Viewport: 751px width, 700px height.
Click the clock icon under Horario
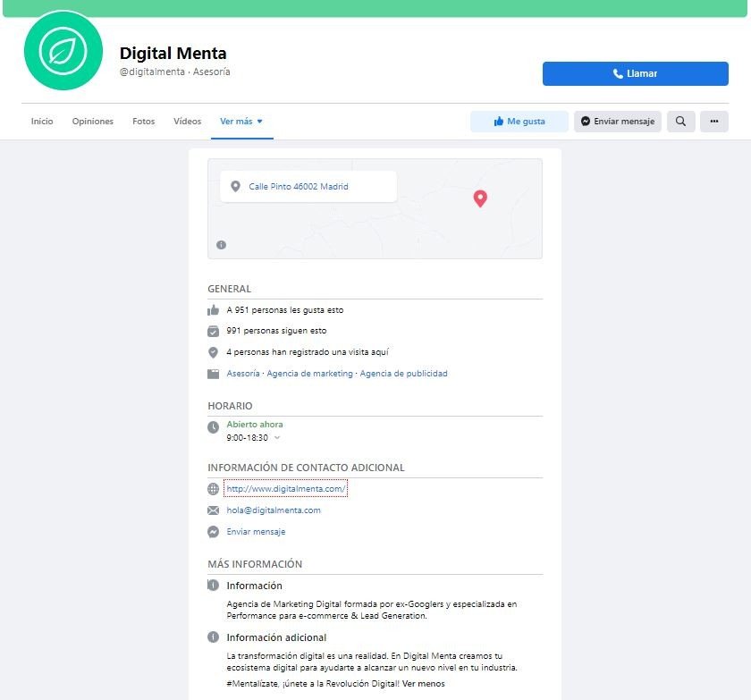point(213,427)
